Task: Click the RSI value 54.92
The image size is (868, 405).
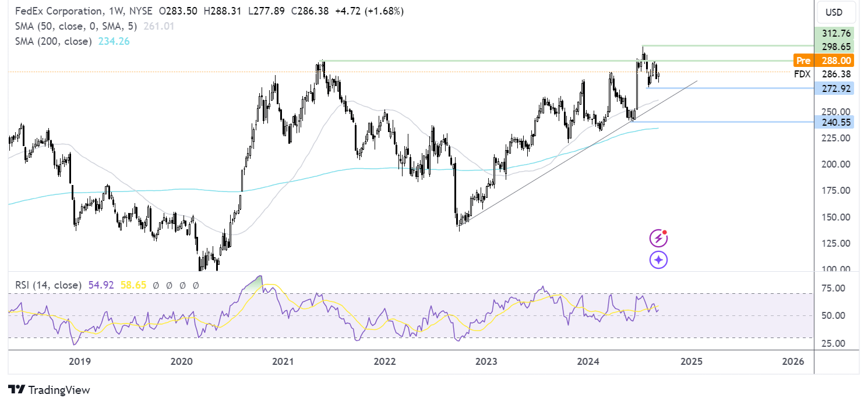Action: [x=100, y=285]
